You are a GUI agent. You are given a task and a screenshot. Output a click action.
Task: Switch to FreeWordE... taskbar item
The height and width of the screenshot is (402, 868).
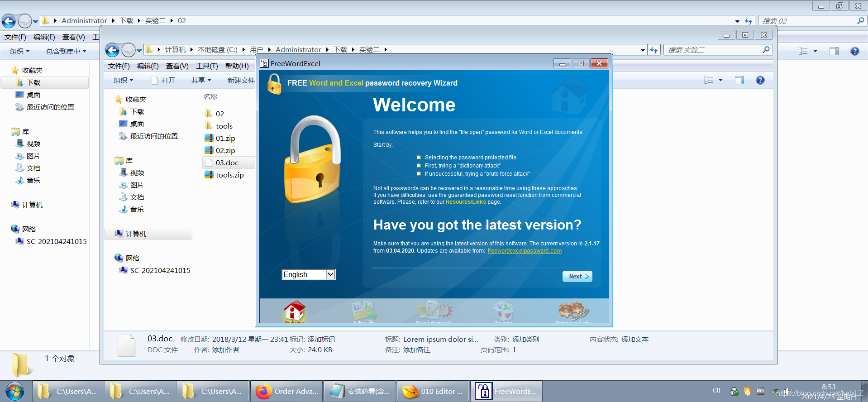pos(506,391)
